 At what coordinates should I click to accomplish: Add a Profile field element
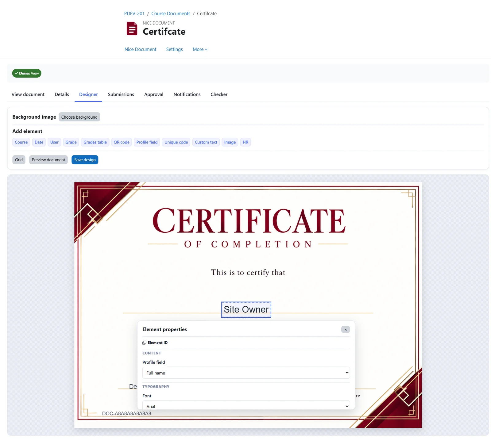tap(147, 142)
